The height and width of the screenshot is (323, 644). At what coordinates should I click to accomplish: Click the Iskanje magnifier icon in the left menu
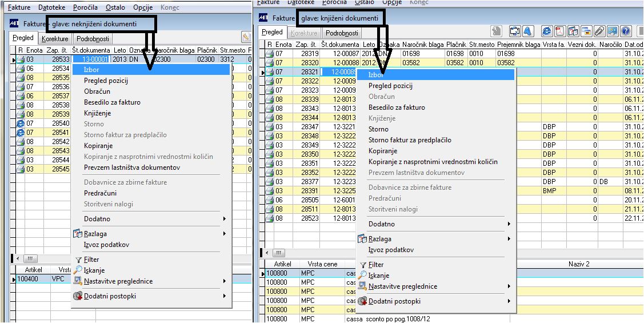(x=78, y=270)
